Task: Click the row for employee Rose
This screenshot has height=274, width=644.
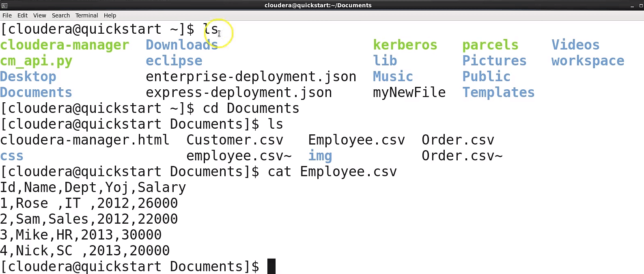Action: click(89, 203)
